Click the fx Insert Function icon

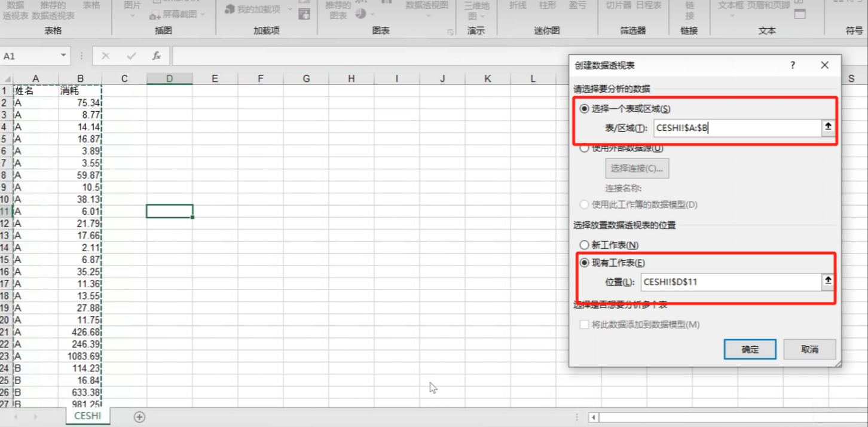(157, 56)
